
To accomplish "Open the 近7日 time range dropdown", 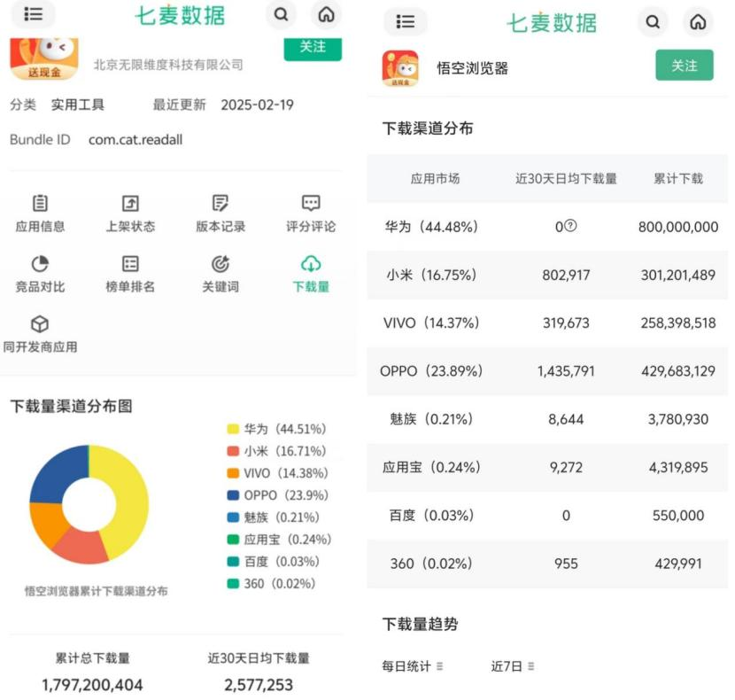I will pos(513,666).
